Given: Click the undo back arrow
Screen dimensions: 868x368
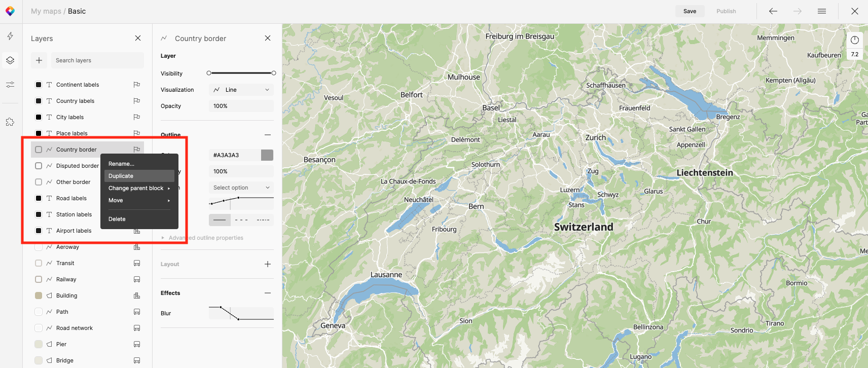Looking at the screenshot, I should tap(773, 11).
